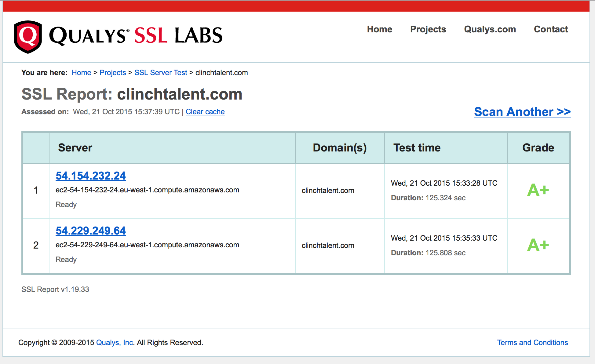Click row number 1 cell
The height and width of the screenshot is (364, 595).
(x=36, y=190)
